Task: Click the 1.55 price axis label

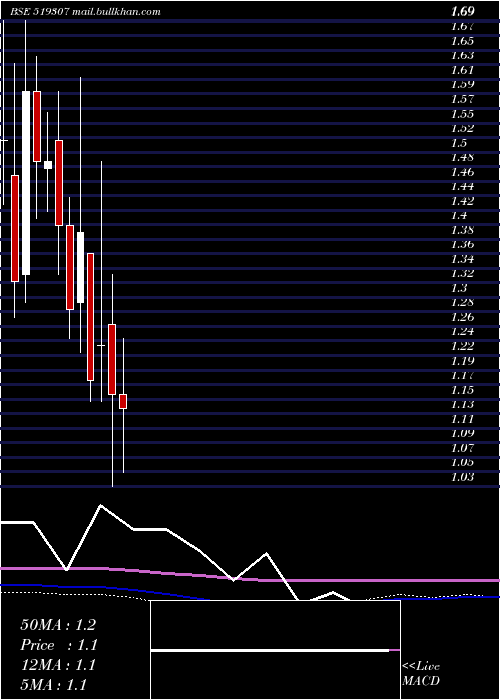Action: [x=462, y=114]
